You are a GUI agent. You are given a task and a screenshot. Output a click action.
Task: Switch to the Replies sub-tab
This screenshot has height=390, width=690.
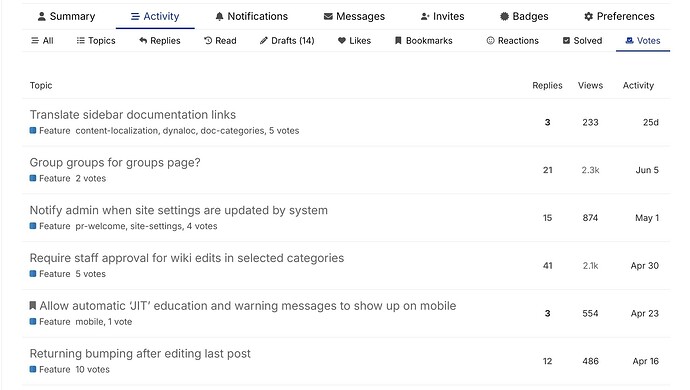160,40
